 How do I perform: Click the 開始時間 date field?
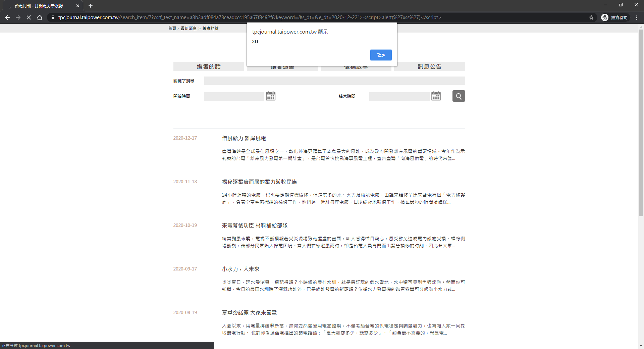point(234,96)
